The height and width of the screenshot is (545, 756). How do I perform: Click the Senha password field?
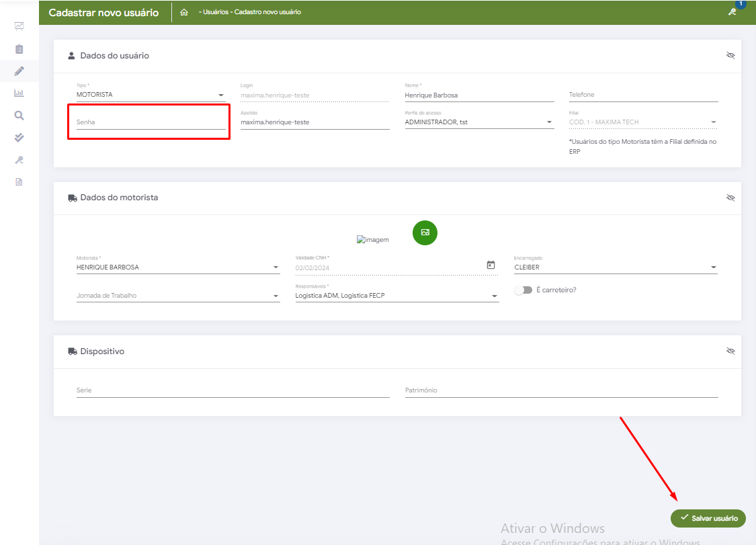pyautogui.click(x=151, y=122)
